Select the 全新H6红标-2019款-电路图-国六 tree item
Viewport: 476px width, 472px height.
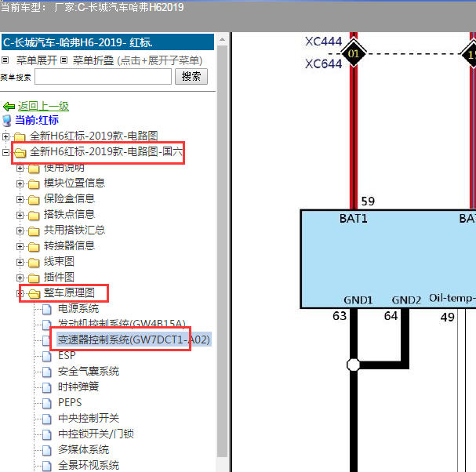click(x=106, y=151)
